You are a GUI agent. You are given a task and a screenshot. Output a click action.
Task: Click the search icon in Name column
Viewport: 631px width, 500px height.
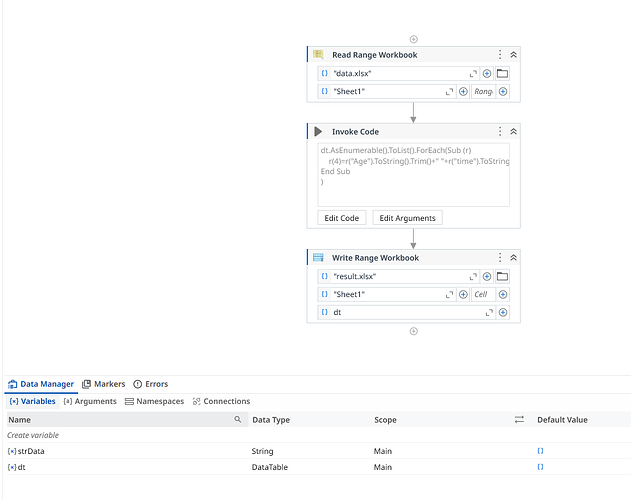pos(238,419)
